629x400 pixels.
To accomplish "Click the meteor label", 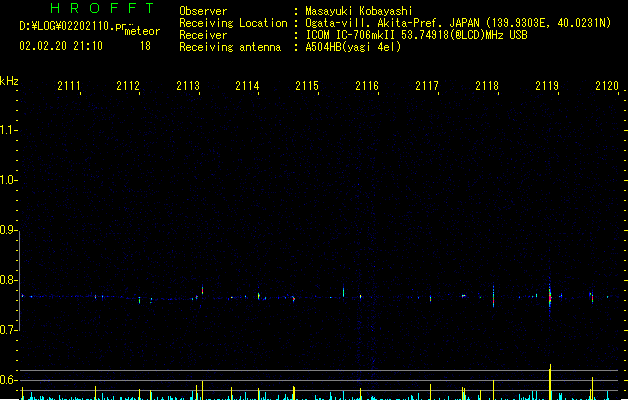I will point(142,31).
